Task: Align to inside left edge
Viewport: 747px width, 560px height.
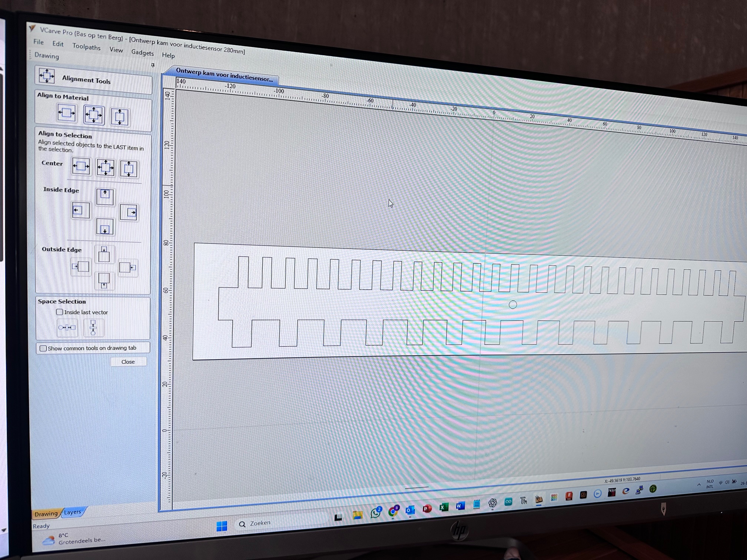Action: pyautogui.click(x=81, y=210)
